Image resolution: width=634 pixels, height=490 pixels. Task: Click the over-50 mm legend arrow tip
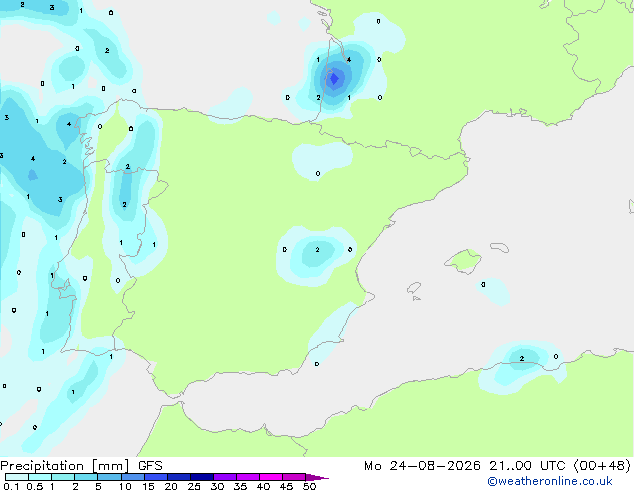(x=317, y=477)
